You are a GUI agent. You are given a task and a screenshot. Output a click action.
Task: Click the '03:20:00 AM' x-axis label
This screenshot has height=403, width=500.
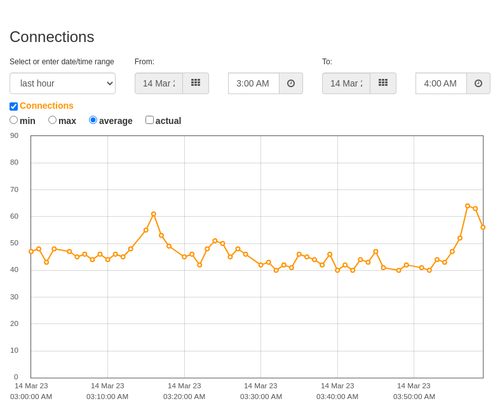[184, 397]
